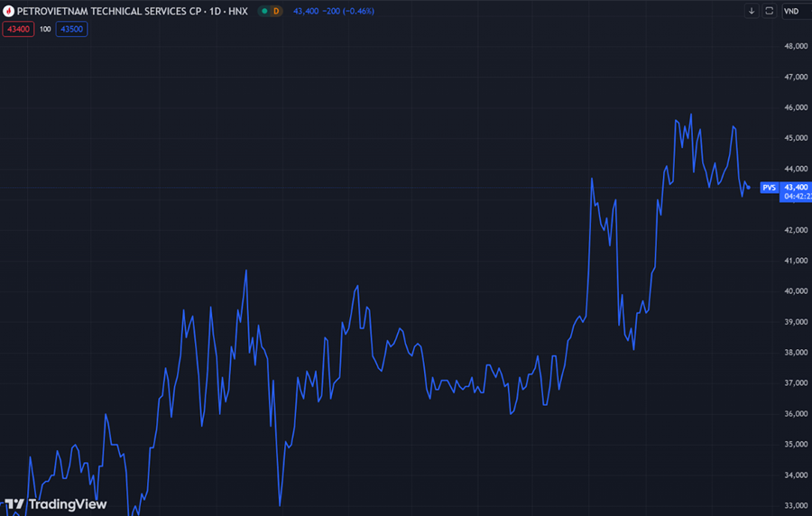This screenshot has width=812, height=516.
Task: Click the down-arrow icon beside fullscreen button
Action: [751, 12]
